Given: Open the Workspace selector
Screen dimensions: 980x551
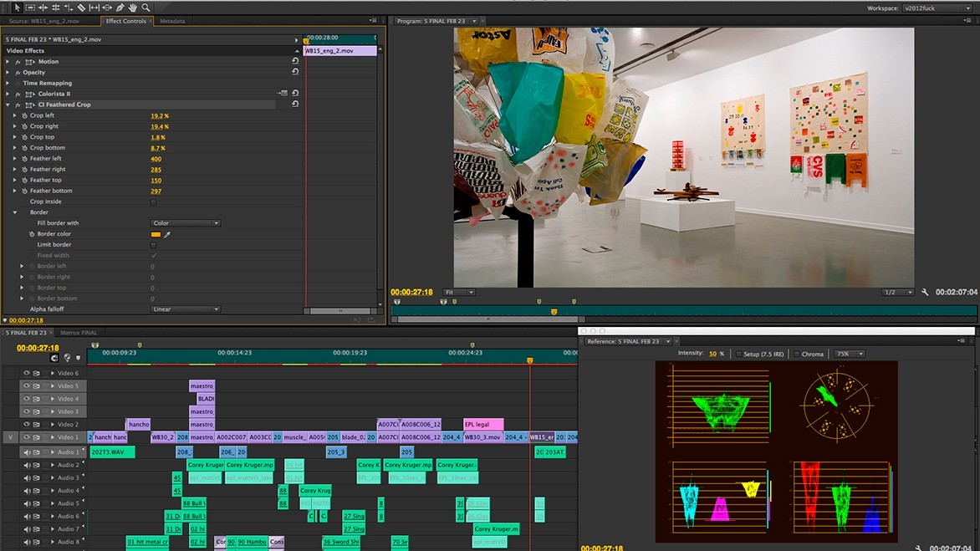Looking at the screenshot, I should 937,8.
